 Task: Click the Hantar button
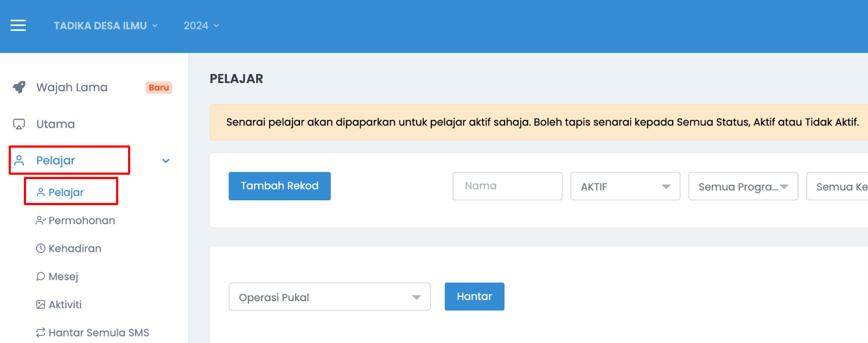click(x=475, y=297)
